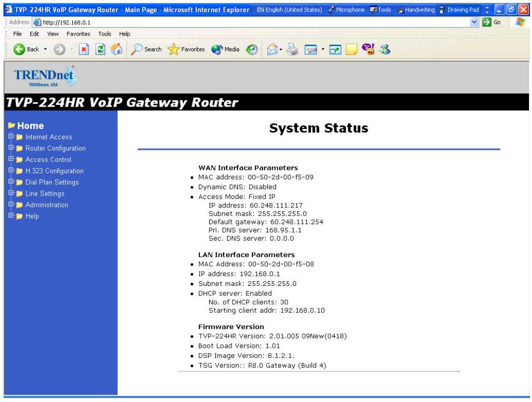Click the TVP-224HR Version text line
Screen dimensions: 532x402
273,336
